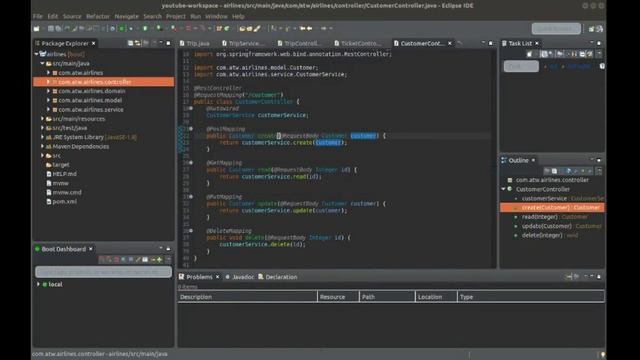
Task: Open the Javadoc tab
Action: click(240, 277)
